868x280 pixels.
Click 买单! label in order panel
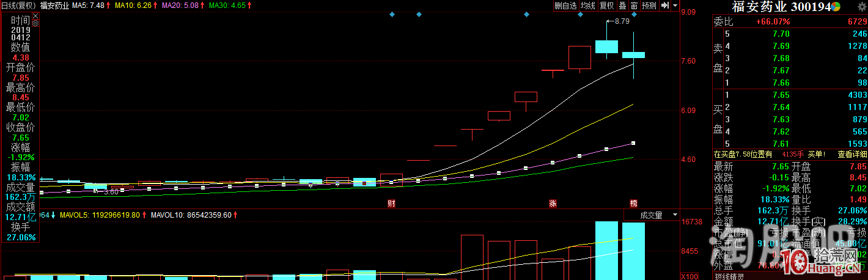click(x=817, y=154)
